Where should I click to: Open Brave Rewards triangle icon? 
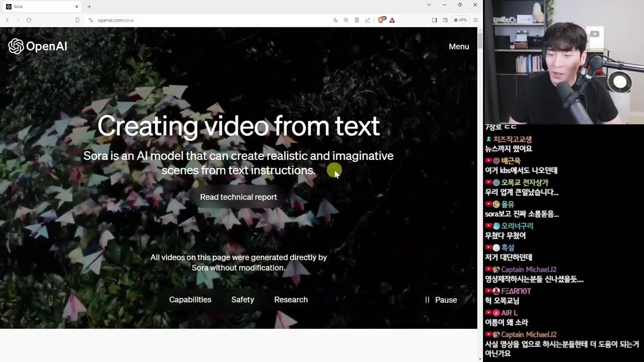click(392, 20)
